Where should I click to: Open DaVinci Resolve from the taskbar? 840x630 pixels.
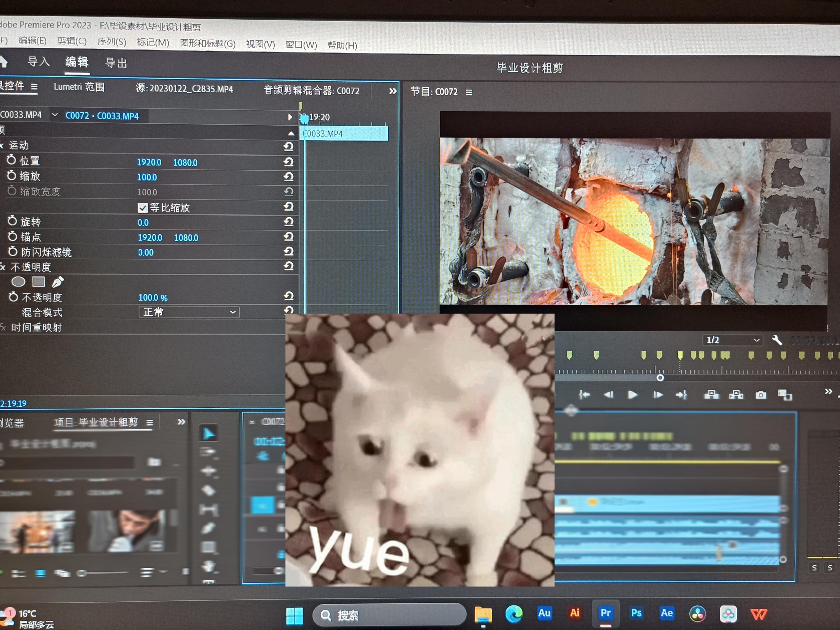point(698,614)
